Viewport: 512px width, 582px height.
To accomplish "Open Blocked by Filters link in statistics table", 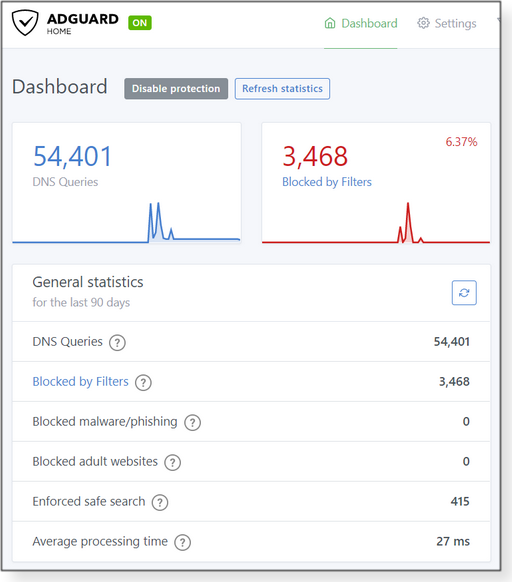I will (81, 382).
